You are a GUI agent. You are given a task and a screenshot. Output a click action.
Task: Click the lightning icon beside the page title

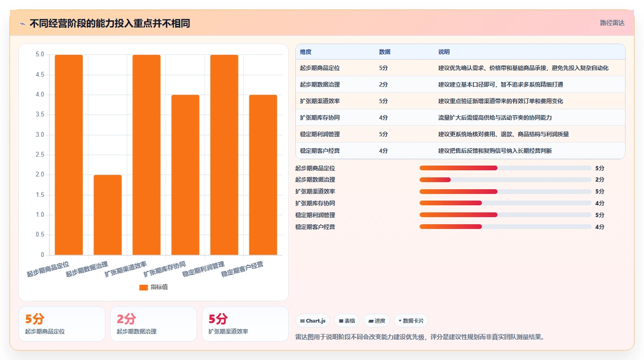(x=22, y=24)
